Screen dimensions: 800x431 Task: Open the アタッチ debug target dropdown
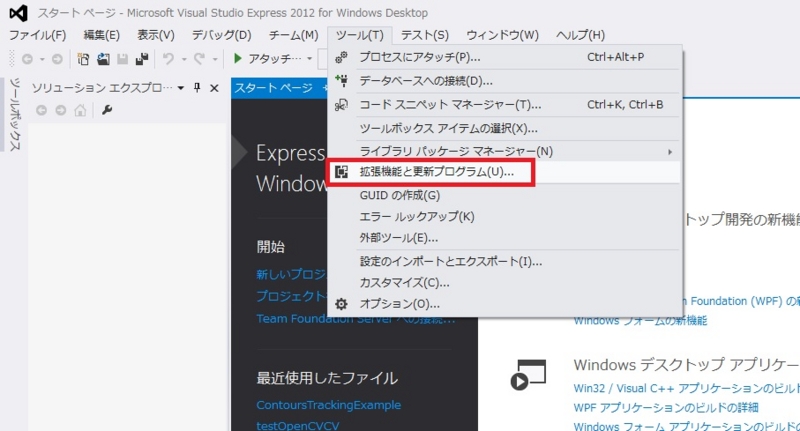tap(309, 59)
